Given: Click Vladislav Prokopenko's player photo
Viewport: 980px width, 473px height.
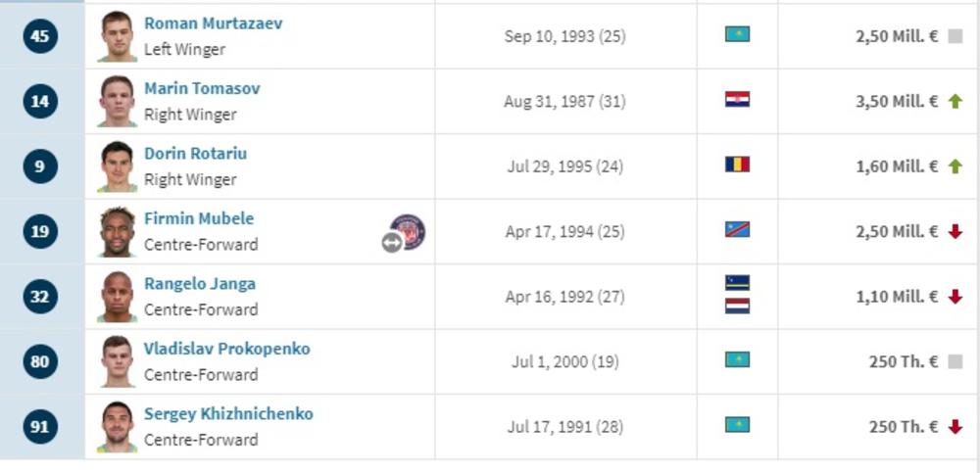Looking at the screenshot, I should tap(118, 361).
